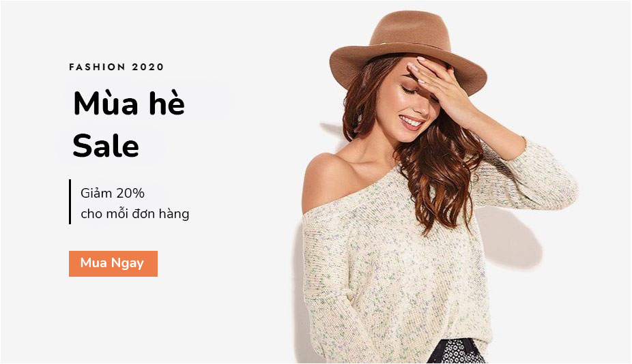
Task: Select the FASHION 2020 label text
Action: tap(117, 67)
